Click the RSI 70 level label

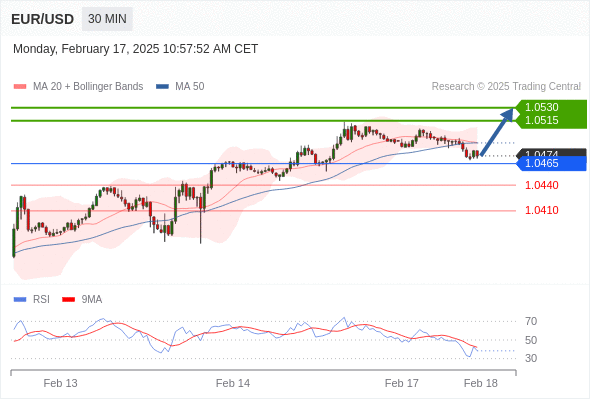pos(531,321)
